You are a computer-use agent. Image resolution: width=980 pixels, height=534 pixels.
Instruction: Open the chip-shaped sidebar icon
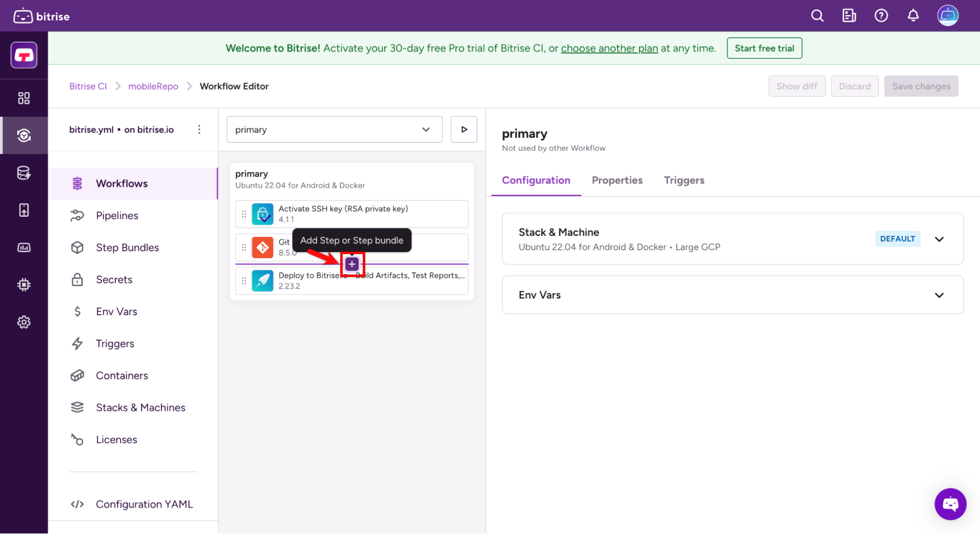point(24,284)
